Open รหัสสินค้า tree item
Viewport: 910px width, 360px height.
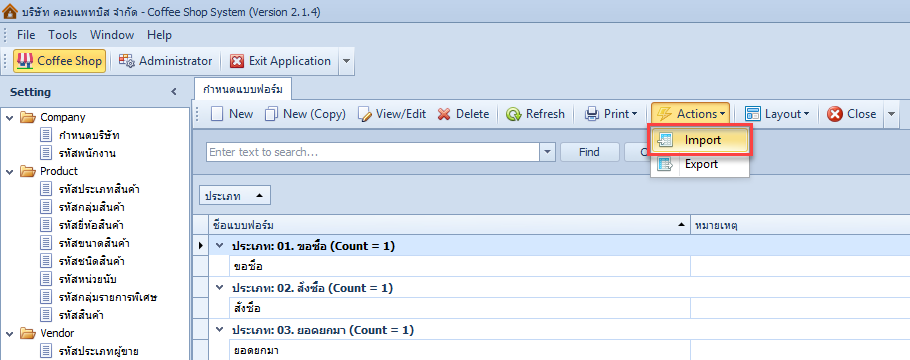81,315
